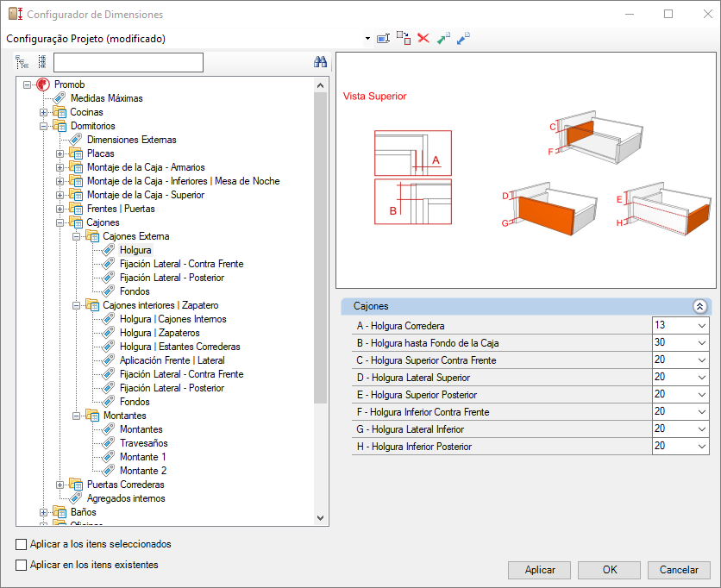
Task: Open the C - Holgura Superior Contra Frente dropdown
Action: coord(702,360)
